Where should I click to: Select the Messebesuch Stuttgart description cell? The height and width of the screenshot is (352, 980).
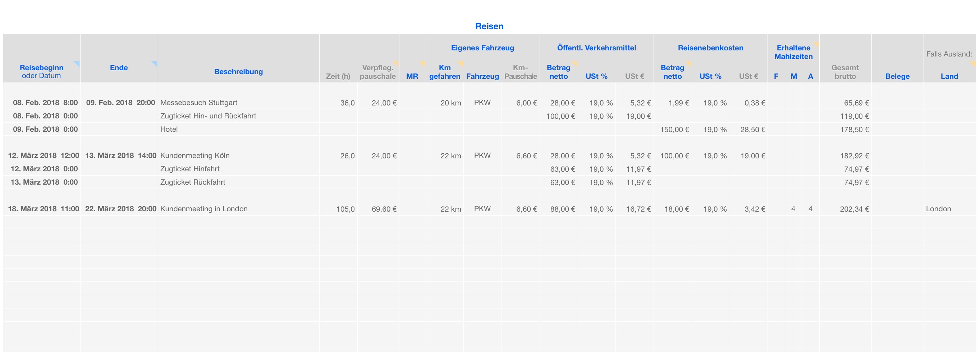tap(198, 103)
